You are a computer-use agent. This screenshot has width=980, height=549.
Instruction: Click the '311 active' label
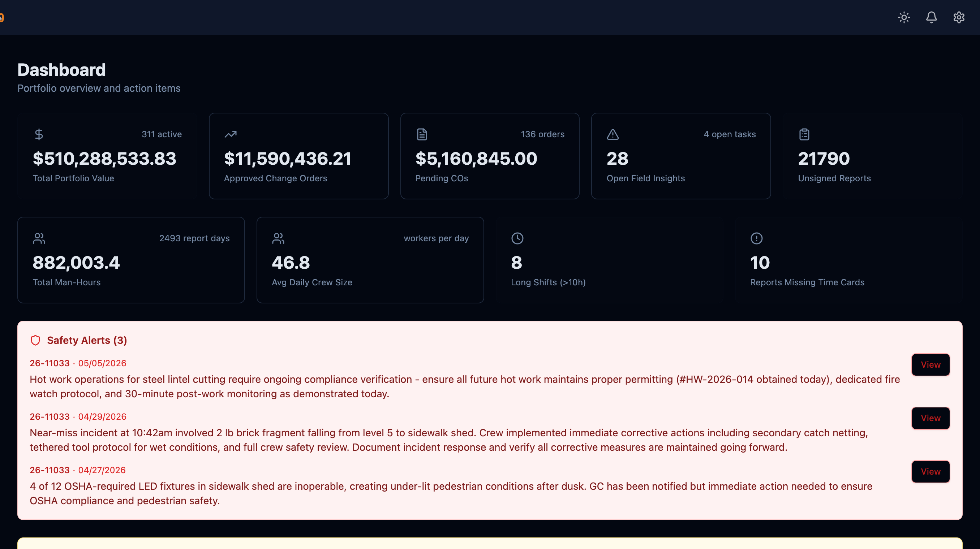[x=162, y=134]
